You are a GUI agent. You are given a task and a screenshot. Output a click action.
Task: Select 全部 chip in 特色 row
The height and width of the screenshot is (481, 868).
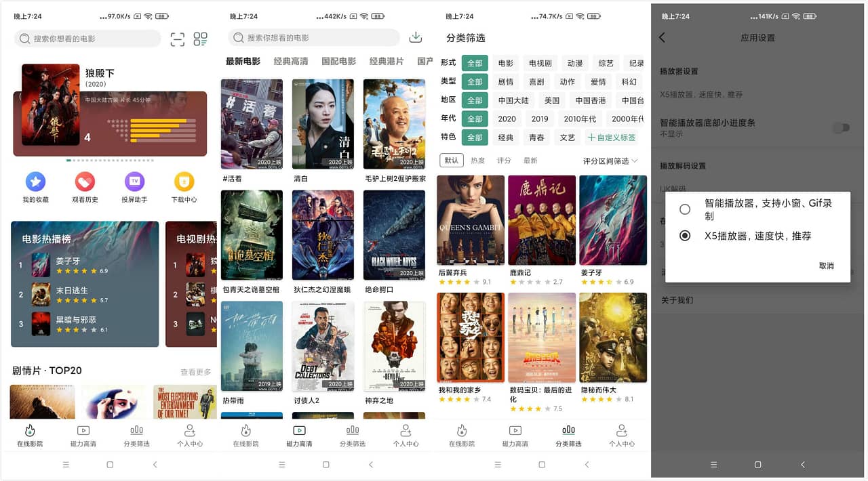[x=475, y=137]
